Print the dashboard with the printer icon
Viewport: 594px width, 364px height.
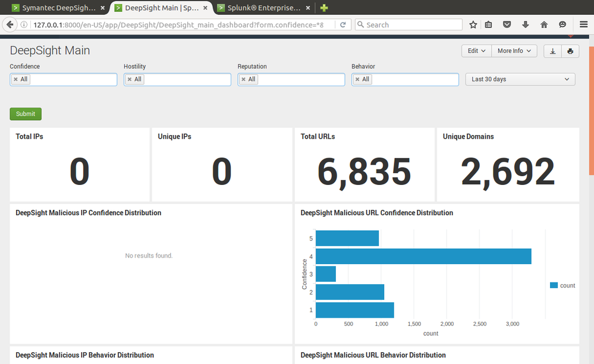point(570,51)
